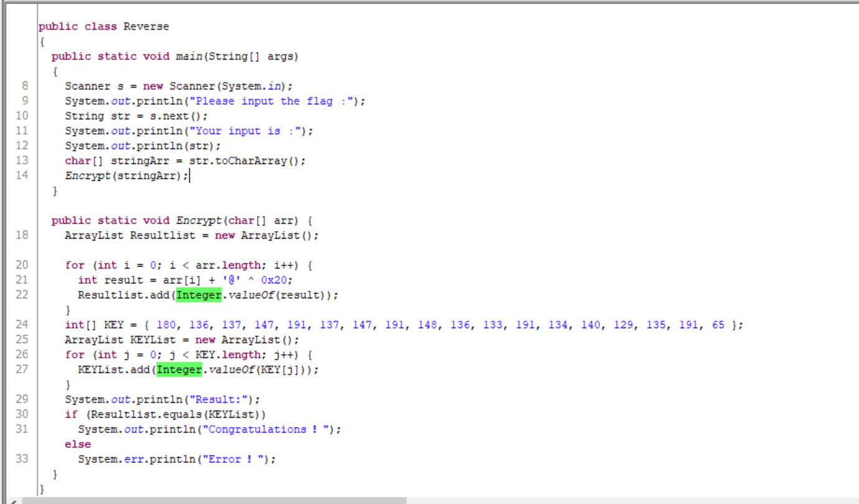Click the Reverse class name in declaration

pyautogui.click(x=146, y=27)
